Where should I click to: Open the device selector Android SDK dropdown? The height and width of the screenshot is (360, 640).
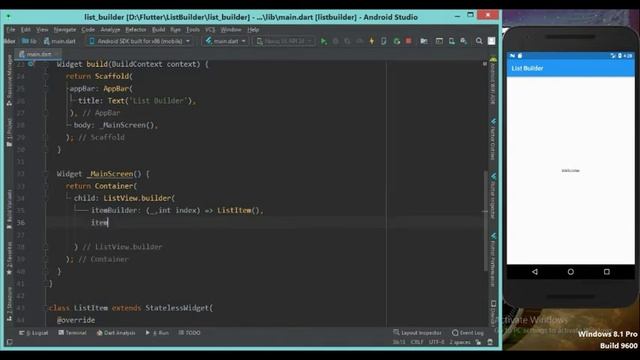(140, 41)
